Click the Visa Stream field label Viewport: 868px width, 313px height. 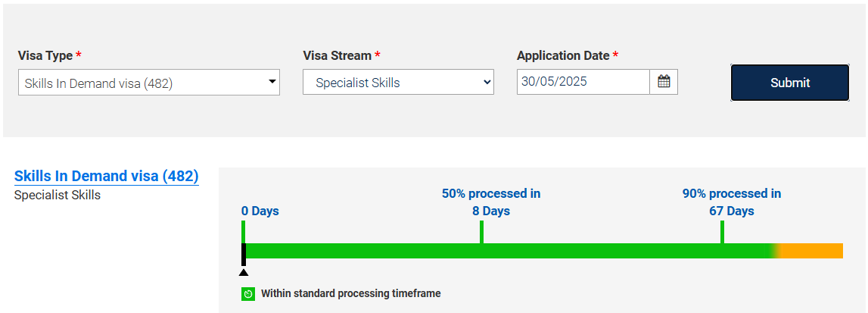pos(337,55)
